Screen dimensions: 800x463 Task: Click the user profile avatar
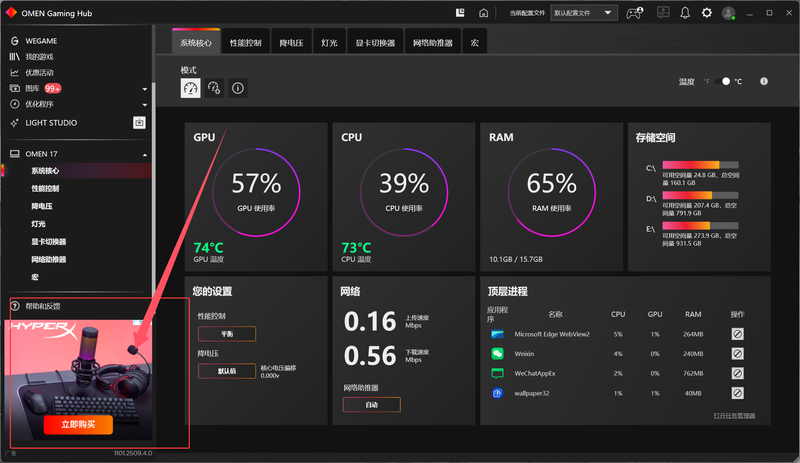(x=729, y=13)
